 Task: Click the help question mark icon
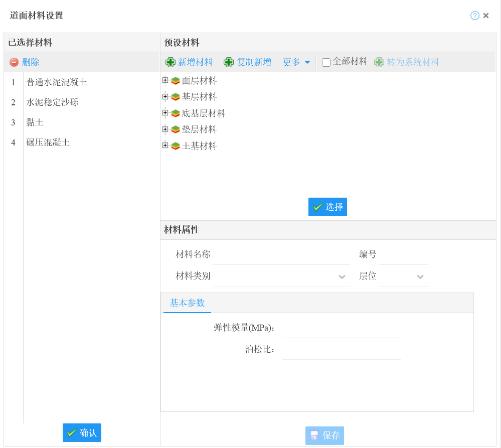(474, 16)
